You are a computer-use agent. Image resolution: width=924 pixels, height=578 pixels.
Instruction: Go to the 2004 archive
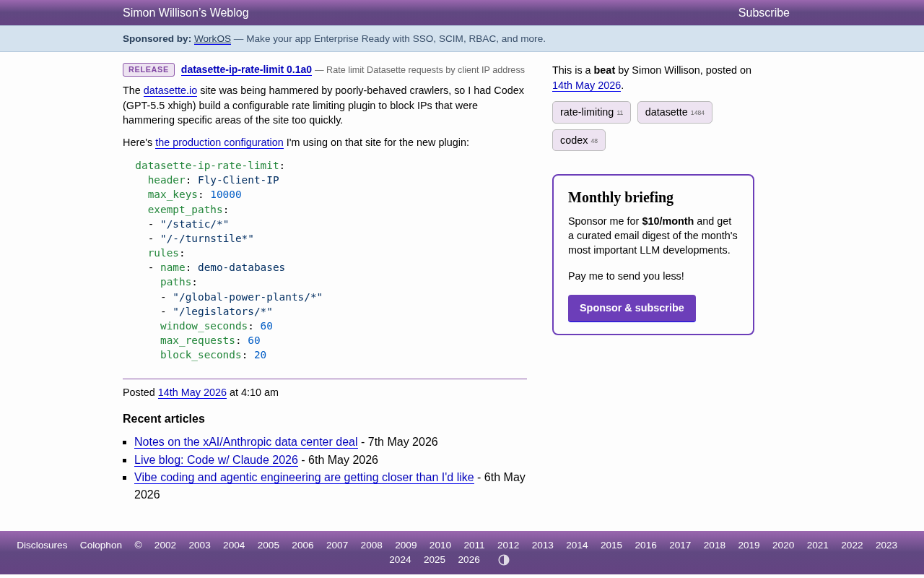coord(234,545)
